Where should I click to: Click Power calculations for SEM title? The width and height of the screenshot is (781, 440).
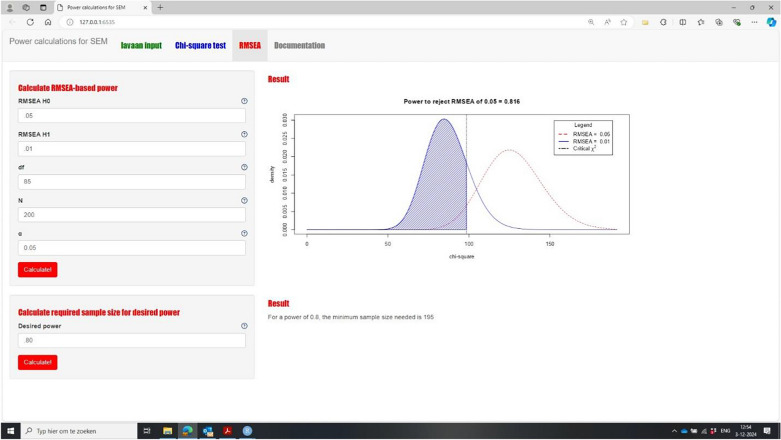point(58,41)
